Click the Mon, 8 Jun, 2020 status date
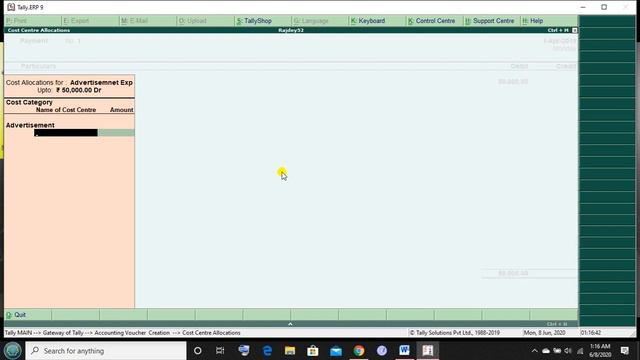 (x=544, y=333)
